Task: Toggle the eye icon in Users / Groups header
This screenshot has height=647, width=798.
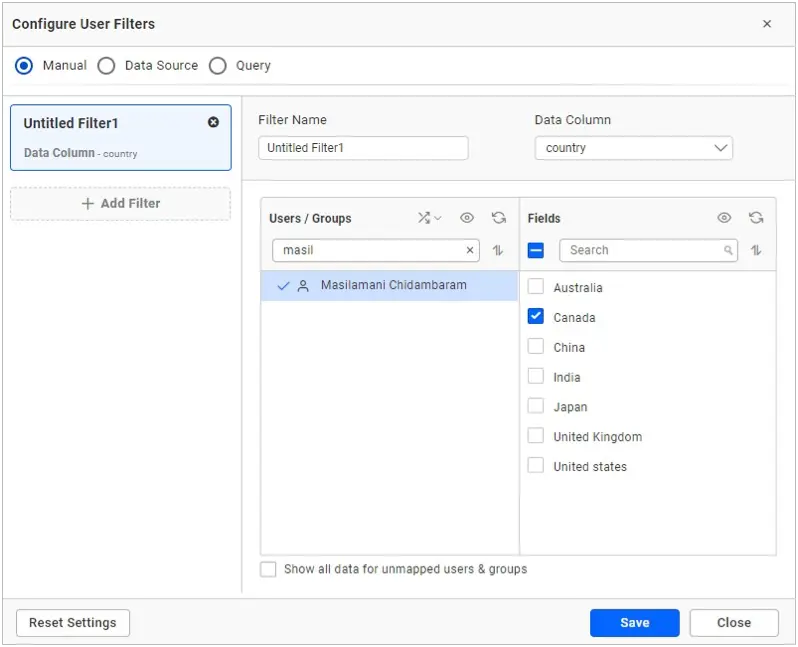Action: coord(467,218)
